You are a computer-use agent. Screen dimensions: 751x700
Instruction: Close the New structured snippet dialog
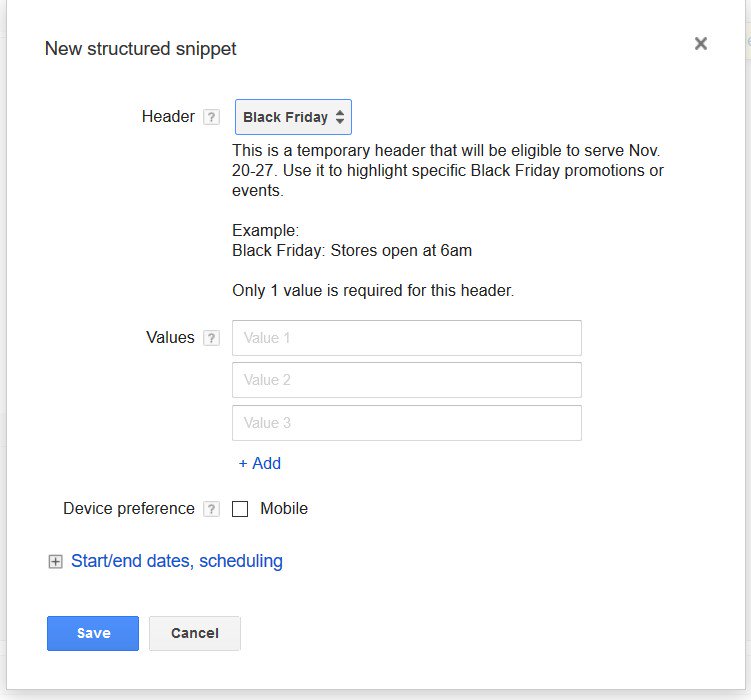(701, 44)
